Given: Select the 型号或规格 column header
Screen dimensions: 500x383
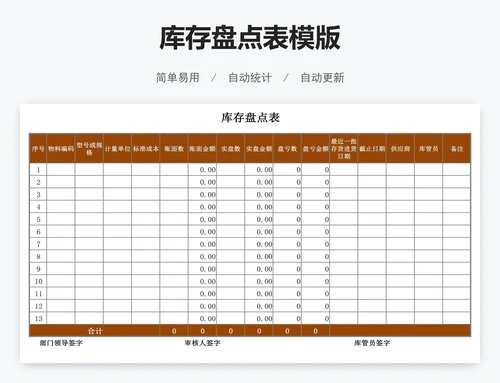Looking at the screenshot, I should click(x=89, y=149).
